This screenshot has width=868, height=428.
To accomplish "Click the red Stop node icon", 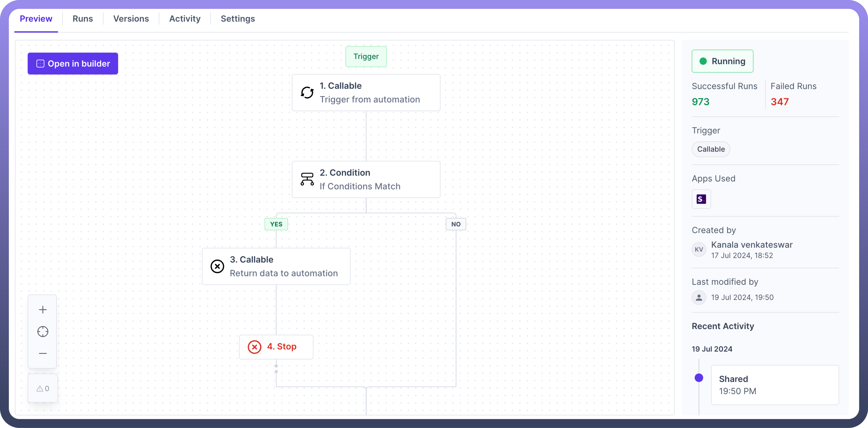I will (254, 347).
